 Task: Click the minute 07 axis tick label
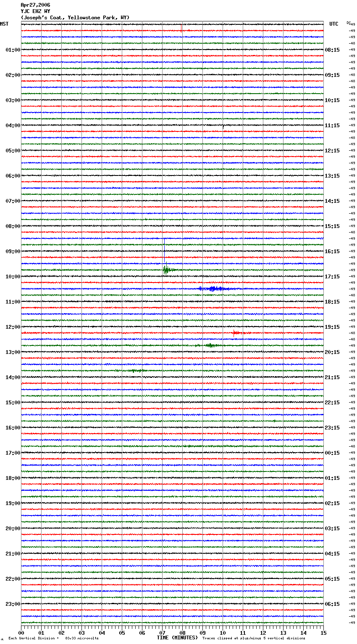(x=162, y=633)
